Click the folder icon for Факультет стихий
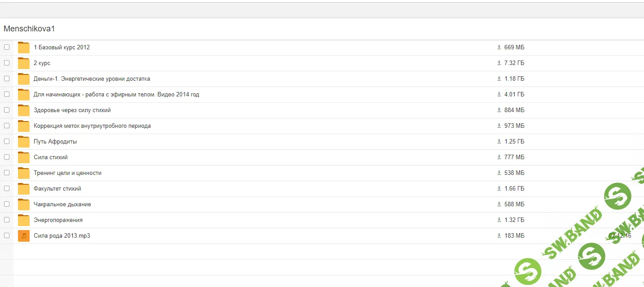Image resolution: width=644 pixels, height=287 pixels. [23, 189]
